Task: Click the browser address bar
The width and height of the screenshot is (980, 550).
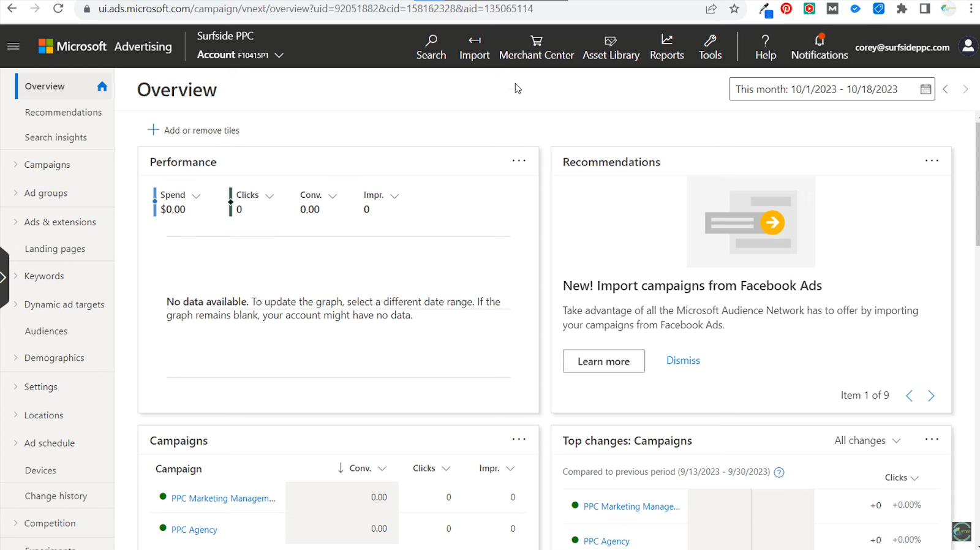Action: coord(392,9)
